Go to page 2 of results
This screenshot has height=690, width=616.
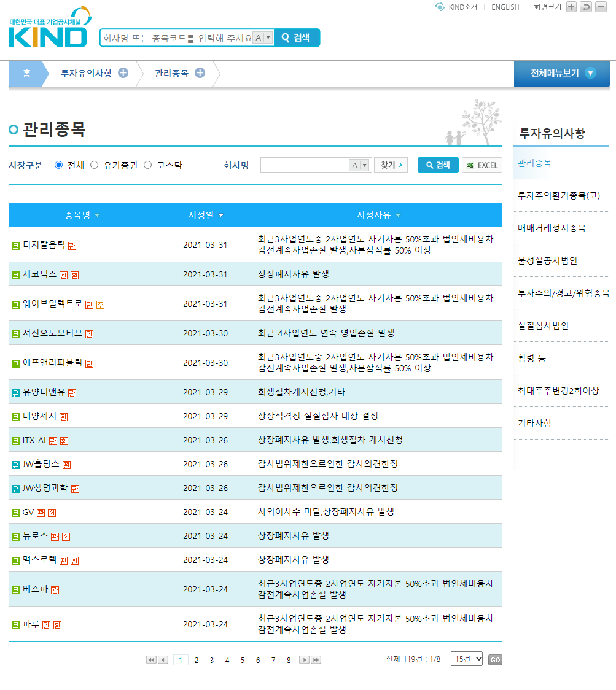point(197,660)
